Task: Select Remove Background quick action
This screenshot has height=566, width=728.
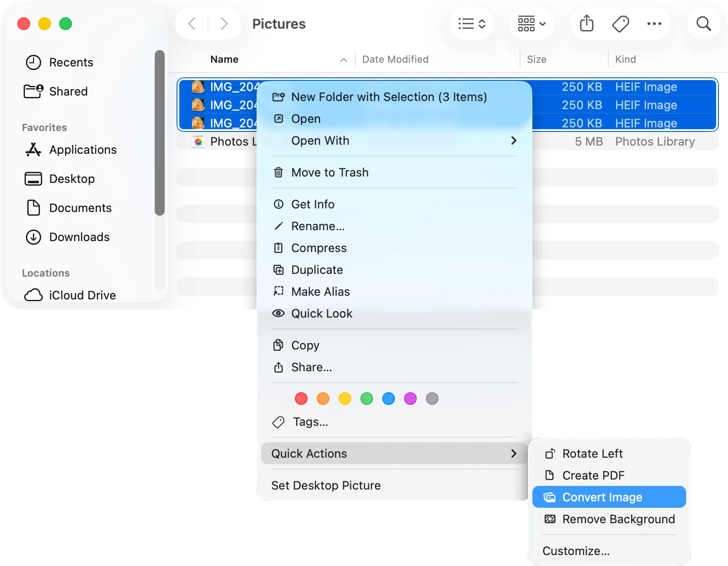Action: [x=609, y=519]
